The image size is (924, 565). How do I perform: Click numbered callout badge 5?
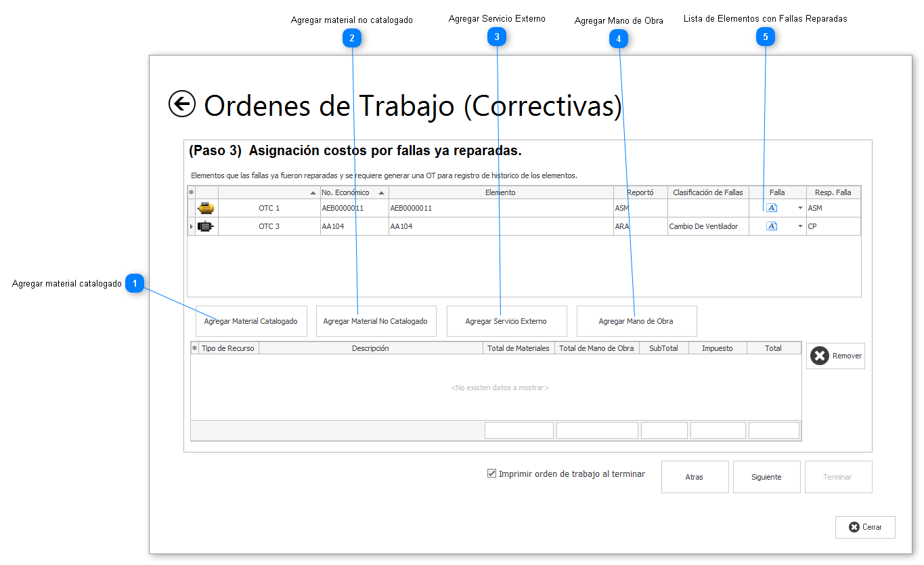(766, 37)
